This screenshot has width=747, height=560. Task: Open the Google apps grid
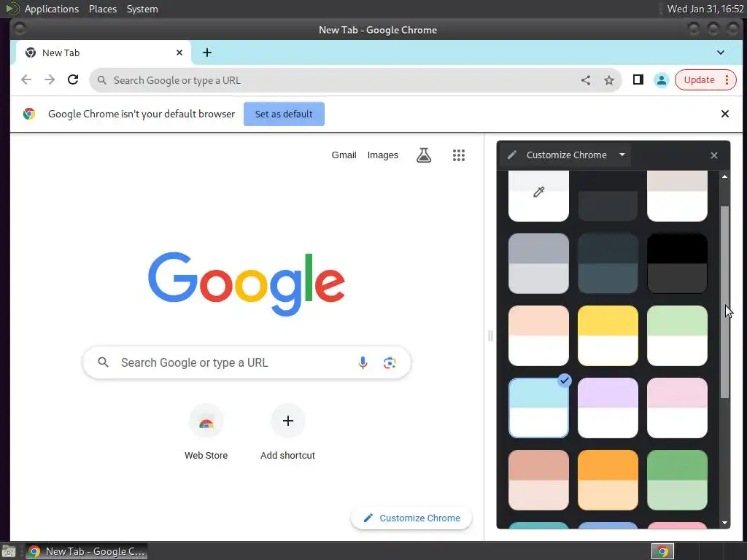tap(458, 155)
